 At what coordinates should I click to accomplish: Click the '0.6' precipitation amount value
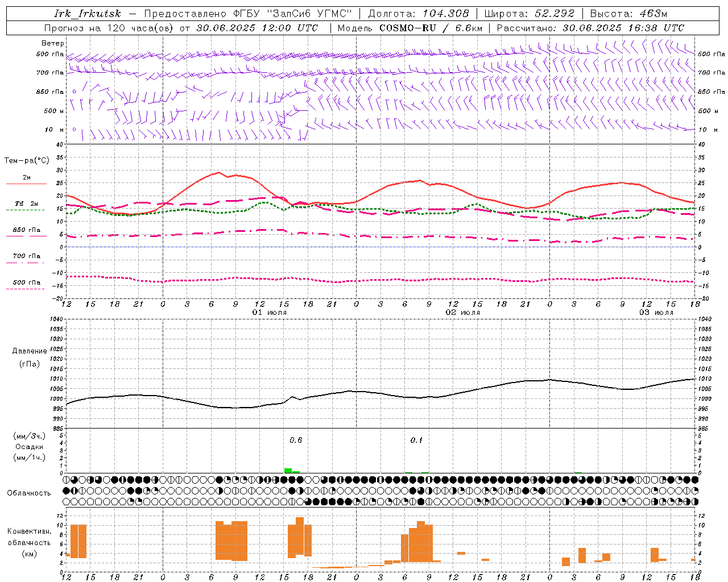[296, 440]
